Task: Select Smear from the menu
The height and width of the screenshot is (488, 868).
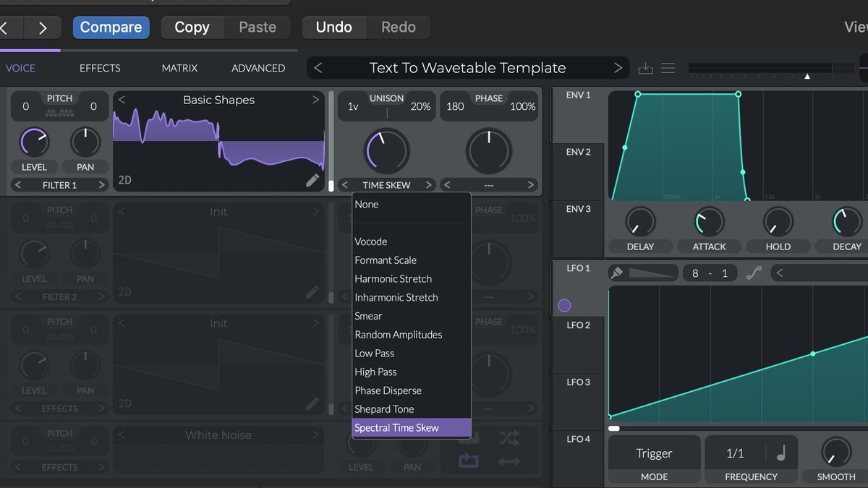Action: pos(412,316)
